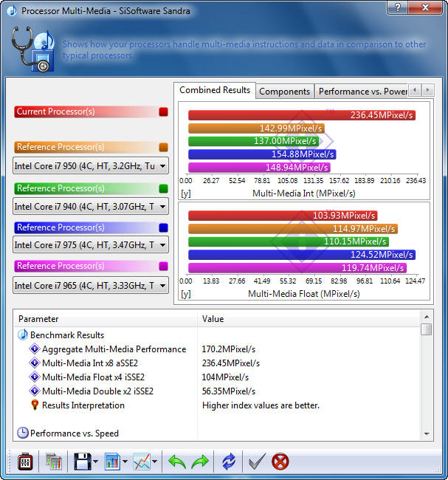Screen dimensions: 448x480
Task: Click the music note title bar icon
Action: coord(12,11)
